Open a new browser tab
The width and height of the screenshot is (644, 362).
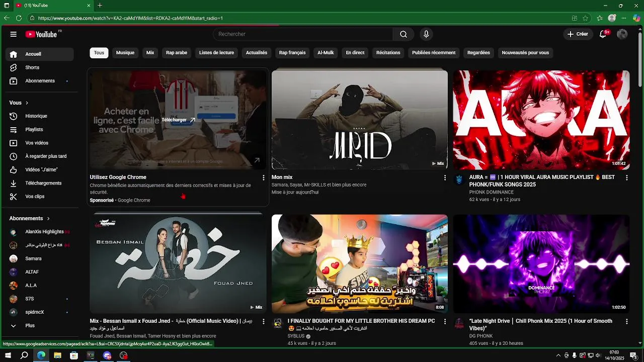coord(100,6)
